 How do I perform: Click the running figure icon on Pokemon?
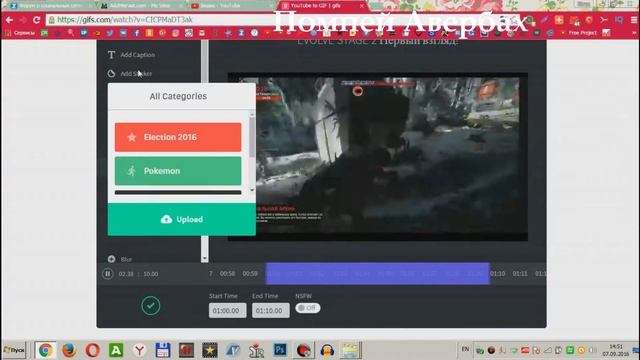(x=131, y=171)
